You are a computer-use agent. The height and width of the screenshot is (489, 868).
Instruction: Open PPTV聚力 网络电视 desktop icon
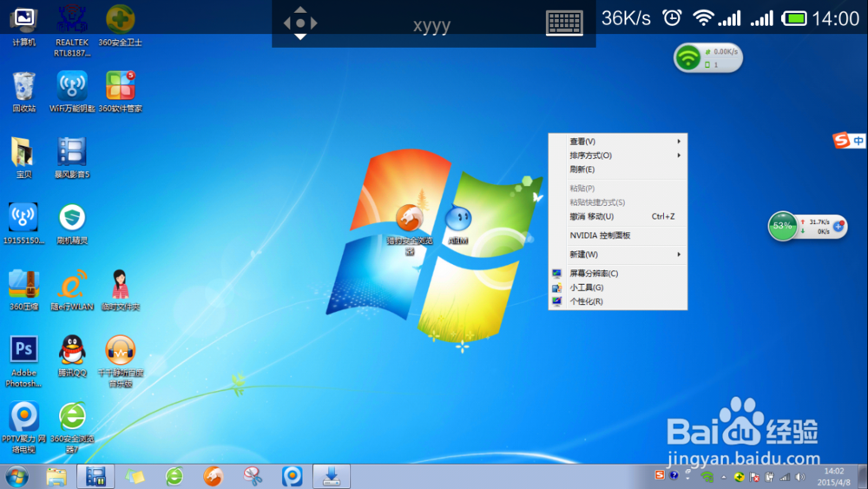pyautogui.click(x=23, y=427)
